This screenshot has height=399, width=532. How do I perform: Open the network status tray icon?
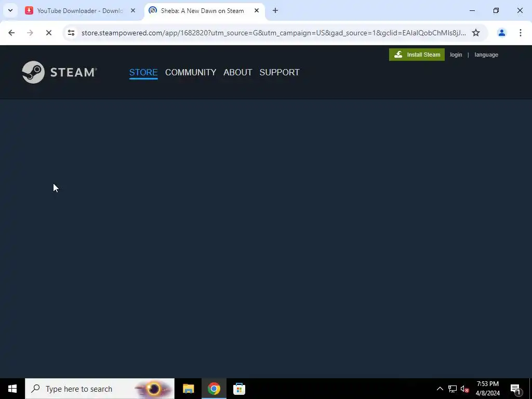(453, 389)
